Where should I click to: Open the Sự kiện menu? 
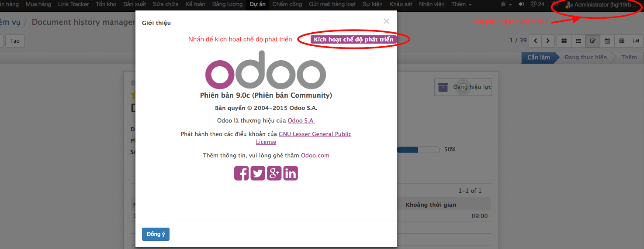pos(373,4)
